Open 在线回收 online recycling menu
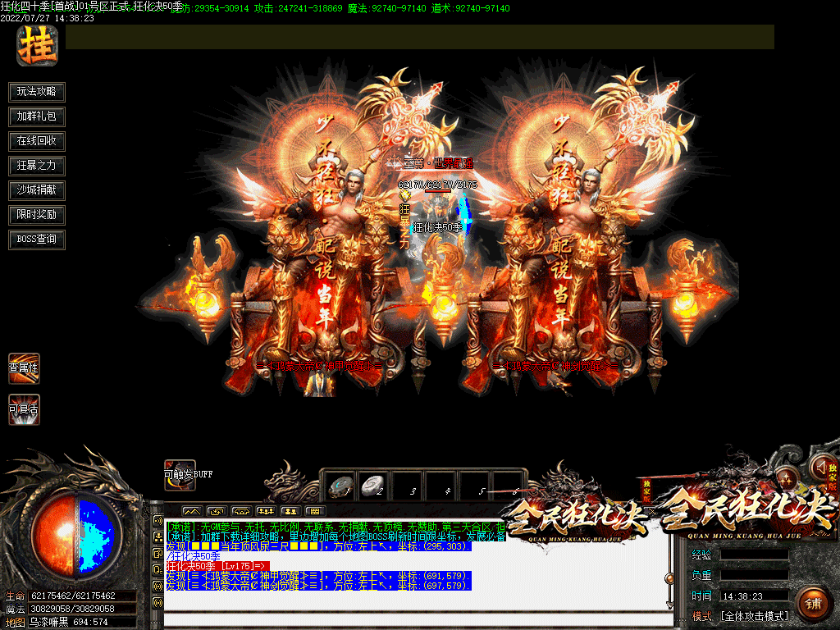 [37, 141]
